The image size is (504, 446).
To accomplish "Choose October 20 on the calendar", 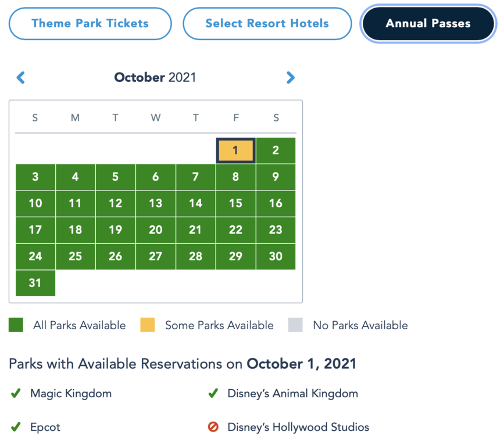I will 155,230.
